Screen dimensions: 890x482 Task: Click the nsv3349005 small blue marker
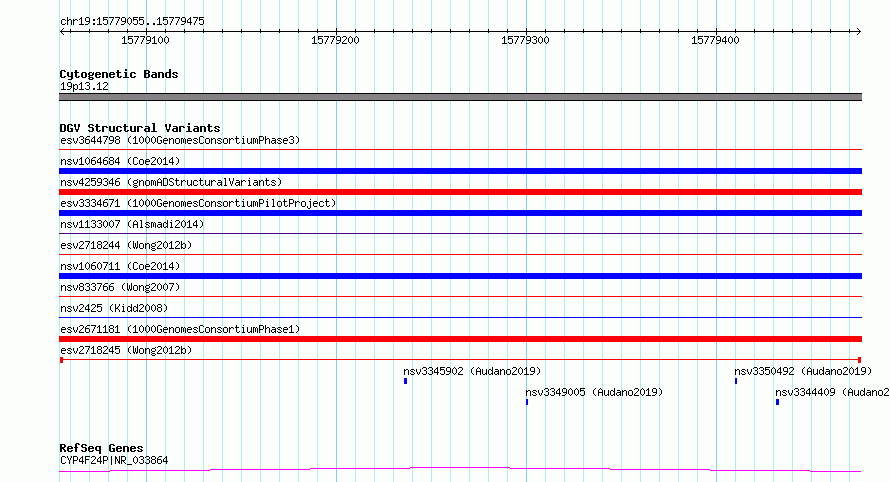(527, 402)
